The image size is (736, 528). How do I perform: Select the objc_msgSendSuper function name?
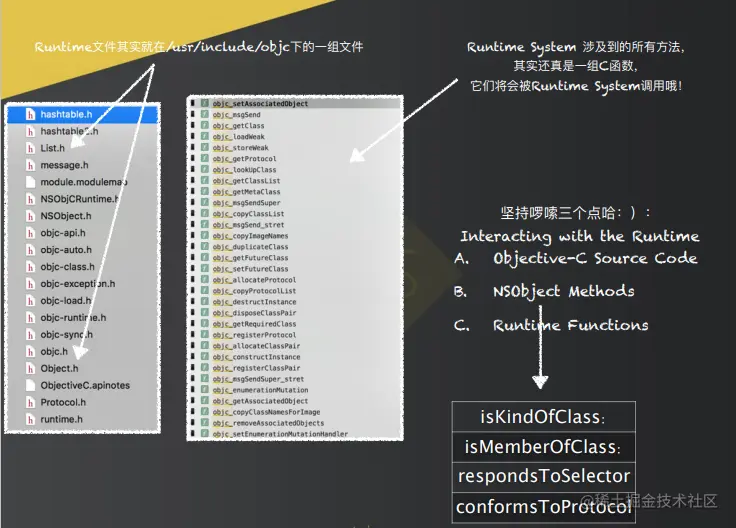[246, 203]
